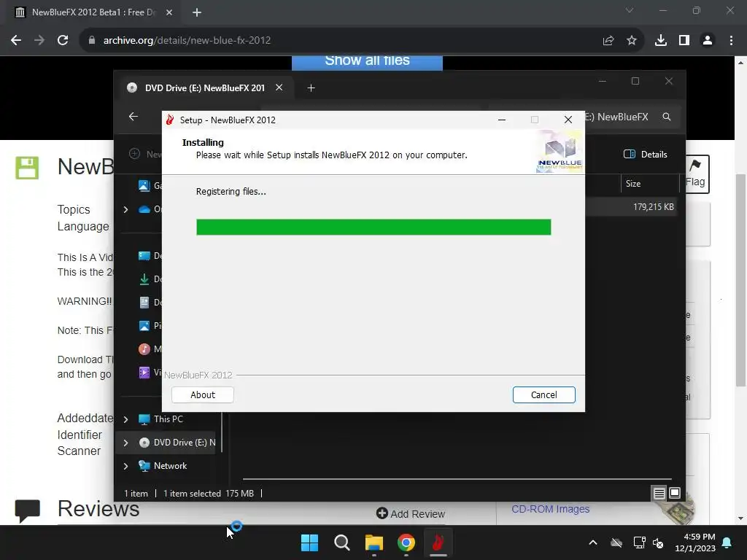Click the installation progress bar
Viewport: 747px width, 560px height.
pos(373,227)
